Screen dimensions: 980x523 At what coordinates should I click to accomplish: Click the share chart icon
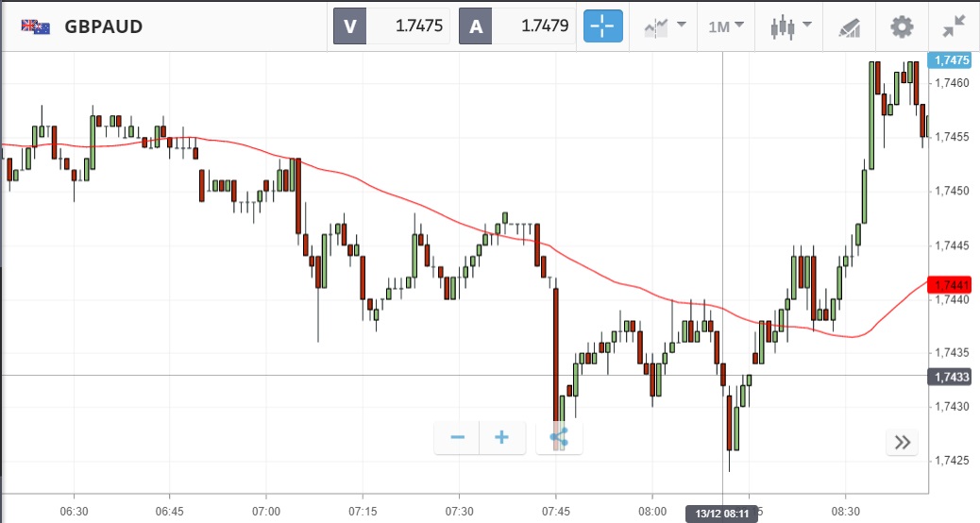(x=558, y=437)
